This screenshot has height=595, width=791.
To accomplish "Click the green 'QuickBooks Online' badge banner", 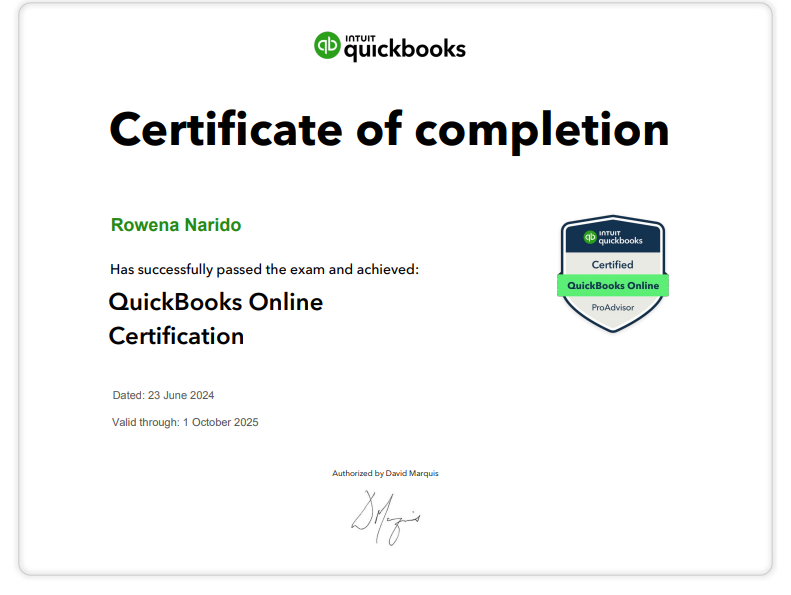I will 613,286.
